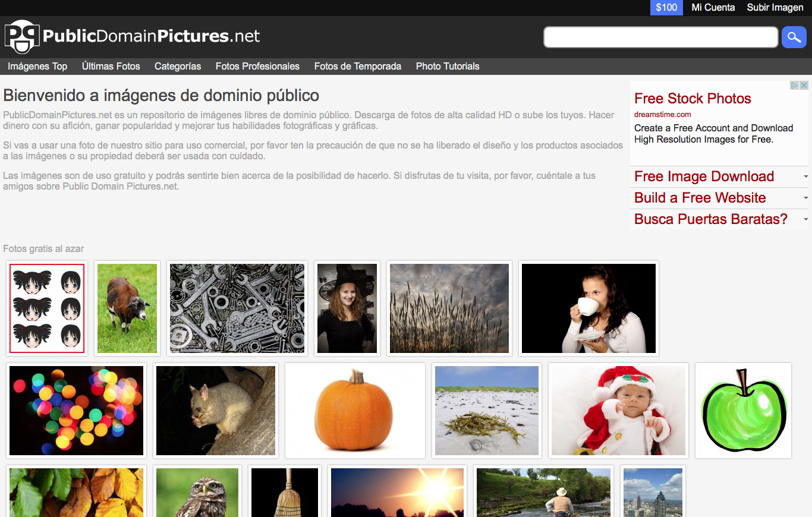Open the Photo Tutorials section
812x517 pixels.
click(x=447, y=66)
